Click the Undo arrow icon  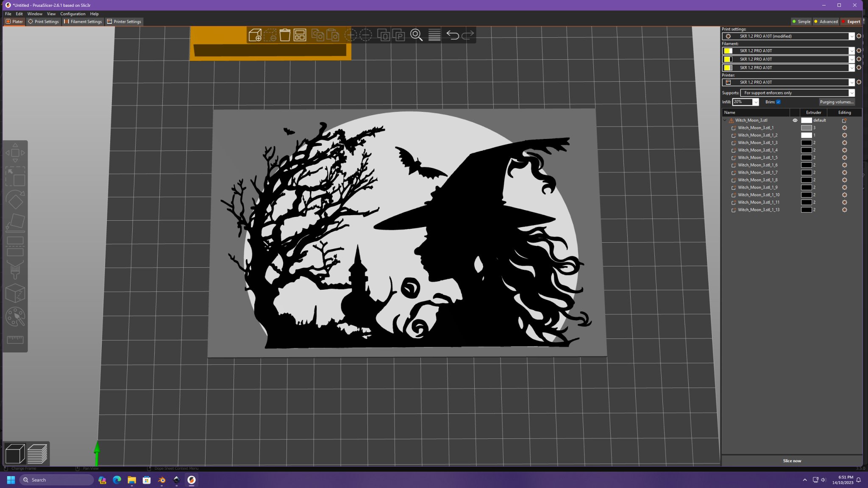pyautogui.click(x=452, y=35)
